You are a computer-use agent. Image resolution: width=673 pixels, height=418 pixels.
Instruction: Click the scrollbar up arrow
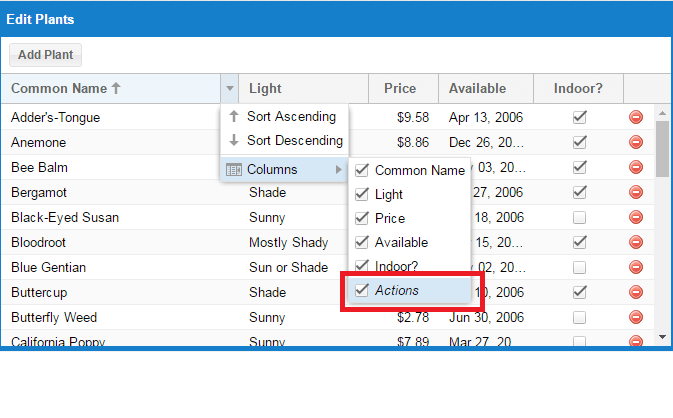(x=662, y=113)
